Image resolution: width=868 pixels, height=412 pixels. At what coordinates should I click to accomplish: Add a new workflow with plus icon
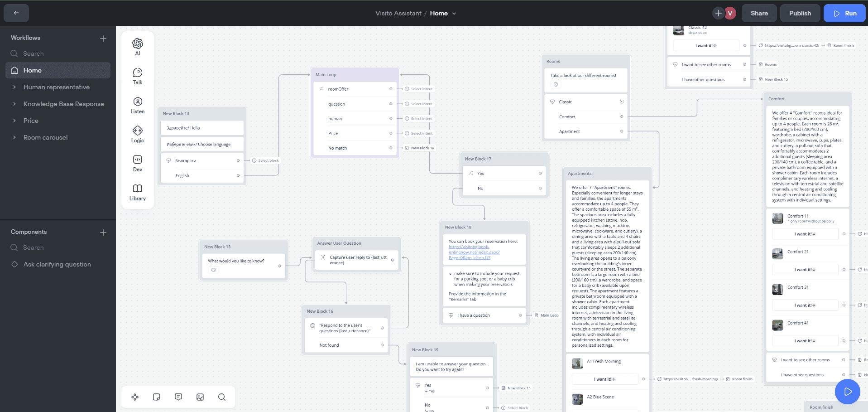tap(103, 39)
